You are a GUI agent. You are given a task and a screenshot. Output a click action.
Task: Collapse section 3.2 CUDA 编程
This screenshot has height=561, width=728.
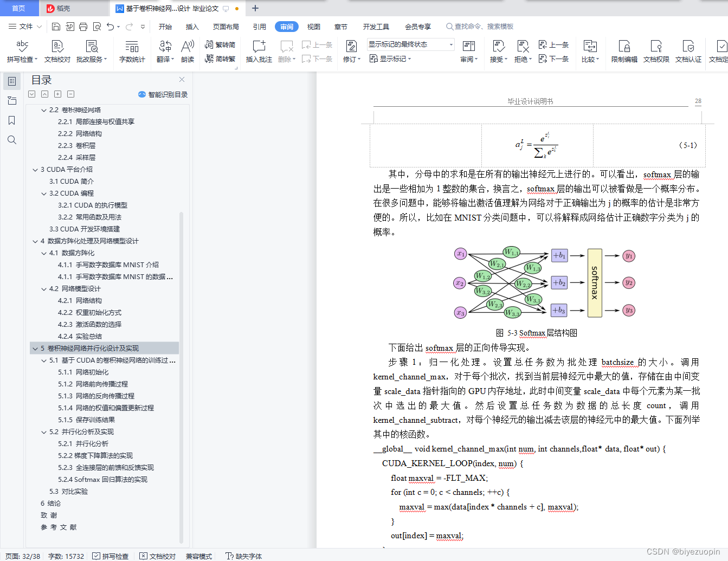[x=44, y=194]
